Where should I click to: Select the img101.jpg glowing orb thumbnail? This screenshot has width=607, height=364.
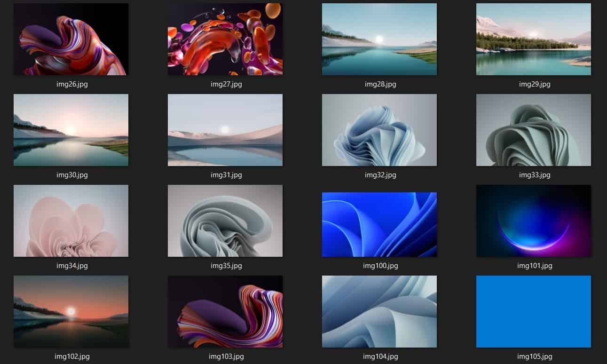tap(534, 221)
